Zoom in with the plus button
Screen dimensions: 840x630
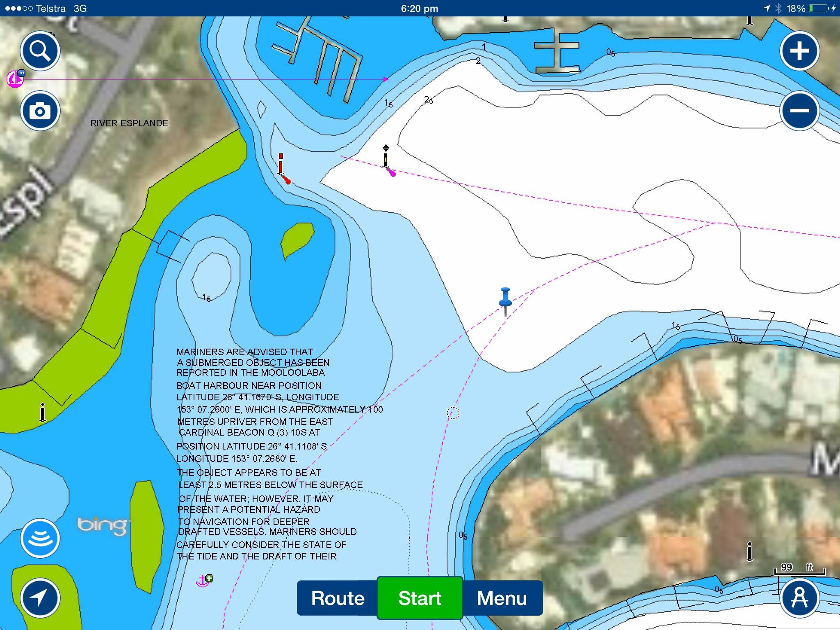[x=799, y=51]
